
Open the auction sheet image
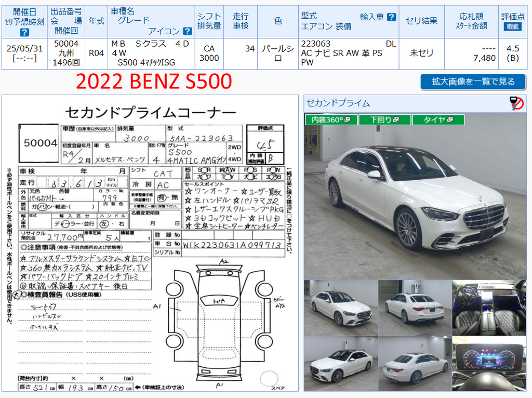pyautogui.click(x=150, y=243)
